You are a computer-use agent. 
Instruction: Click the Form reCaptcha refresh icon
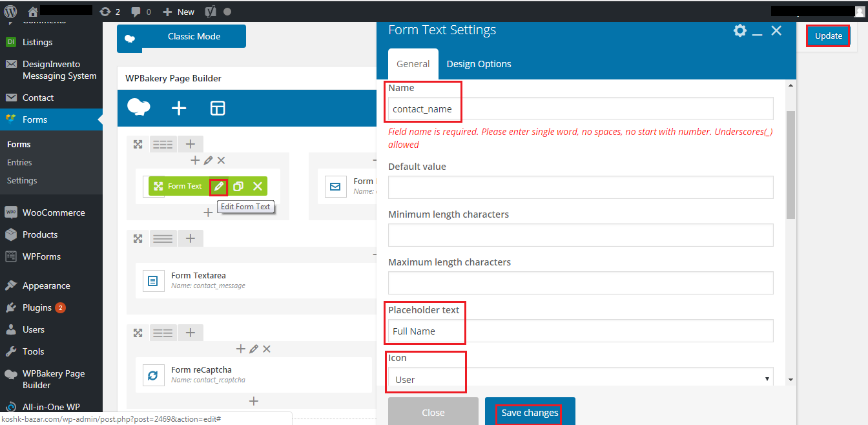pos(153,375)
